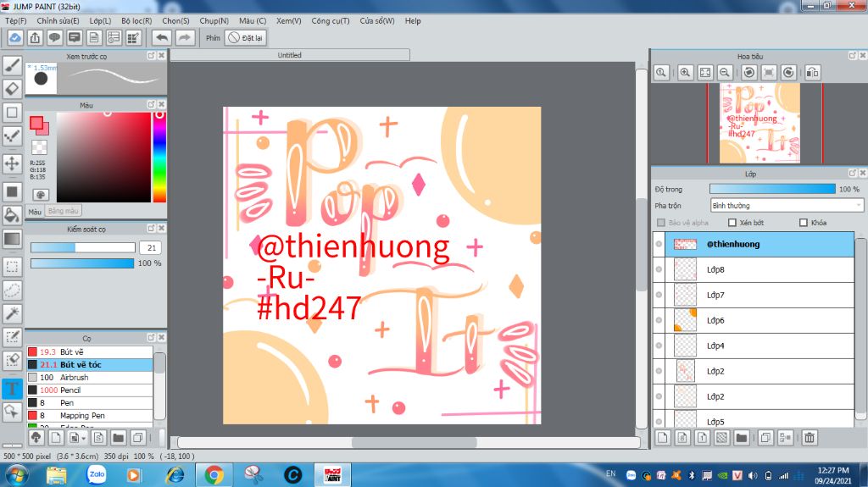
Task: Select the Mapping Pen brush in list
Action: point(90,416)
